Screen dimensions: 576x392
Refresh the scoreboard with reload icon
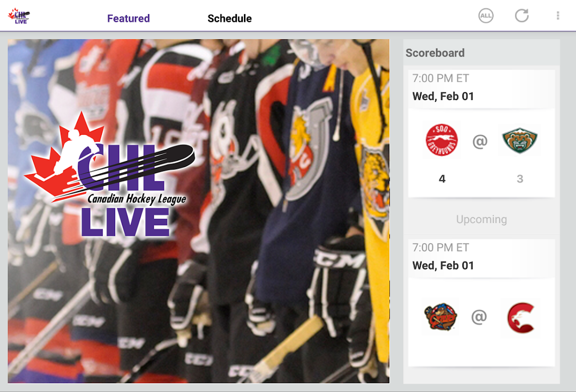tap(522, 15)
